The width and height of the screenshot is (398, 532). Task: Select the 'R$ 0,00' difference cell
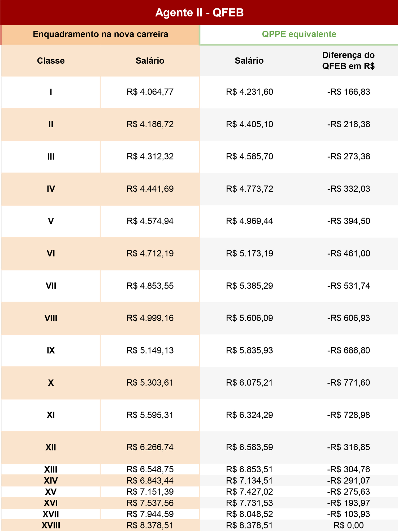click(348, 525)
